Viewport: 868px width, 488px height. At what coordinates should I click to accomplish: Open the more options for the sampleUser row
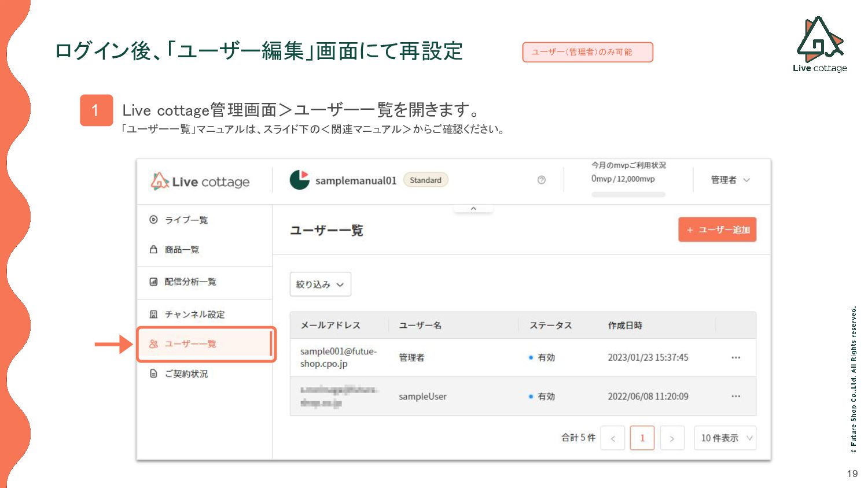point(735,396)
